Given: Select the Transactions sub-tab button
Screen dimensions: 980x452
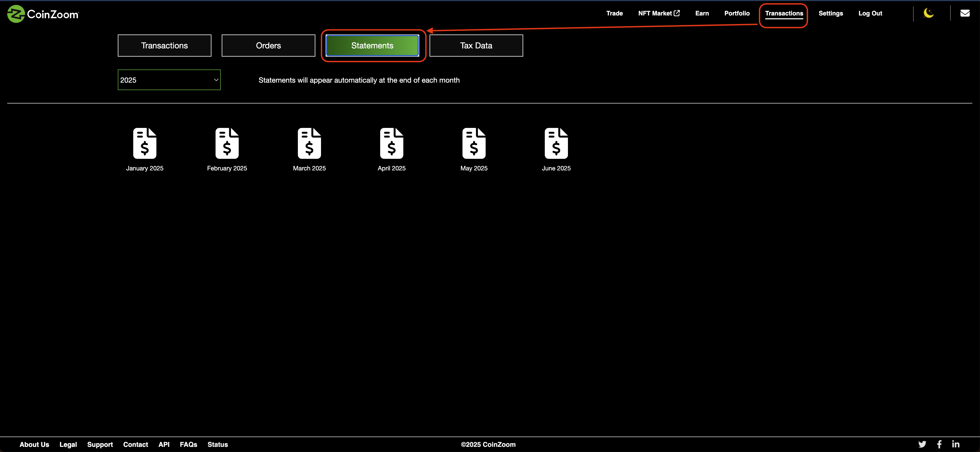Looking at the screenshot, I should 164,46.
